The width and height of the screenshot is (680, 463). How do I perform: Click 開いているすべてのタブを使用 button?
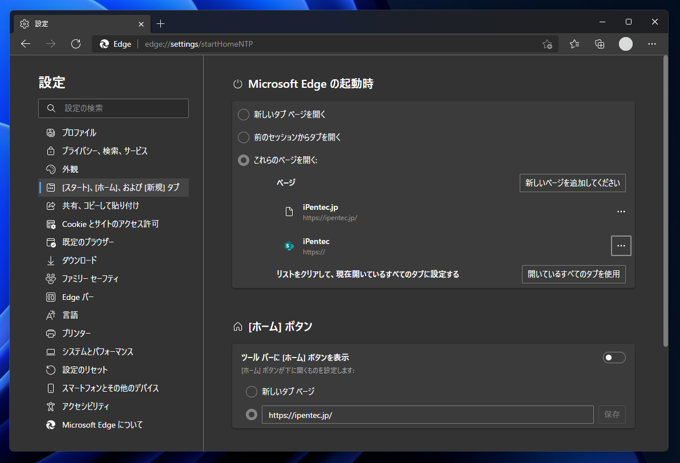(574, 274)
